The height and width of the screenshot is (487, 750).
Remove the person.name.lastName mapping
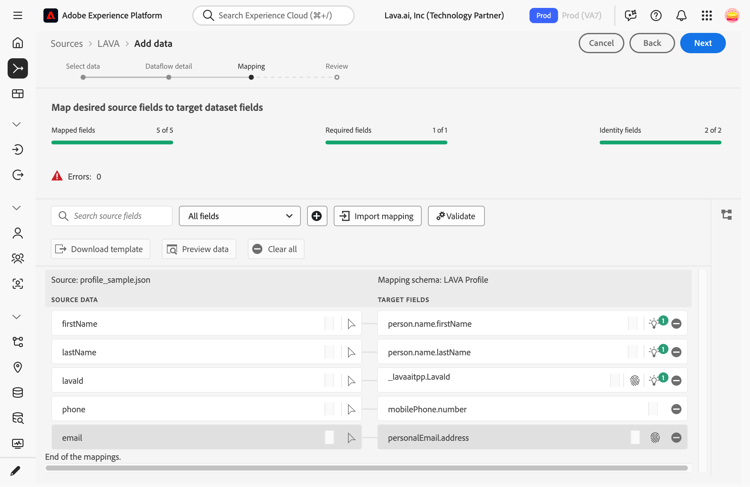pyautogui.click(x=676, y=352)
